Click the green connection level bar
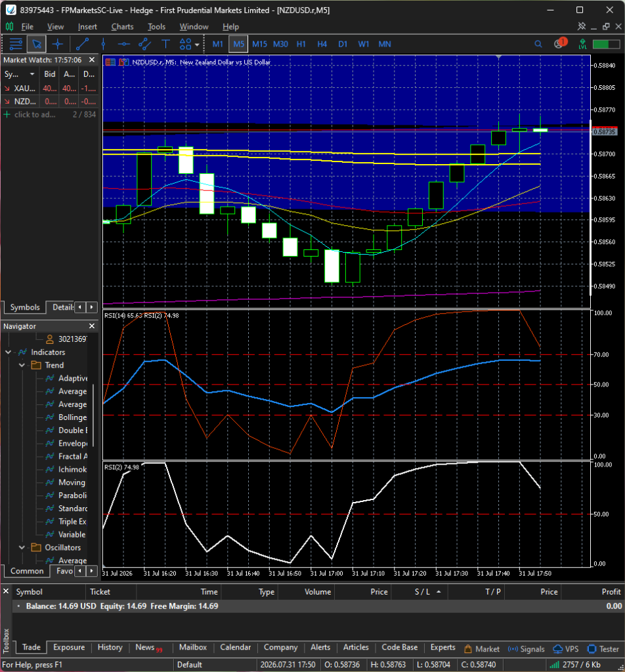The width and height of the screenshot is (625, 672). [606, 44]
